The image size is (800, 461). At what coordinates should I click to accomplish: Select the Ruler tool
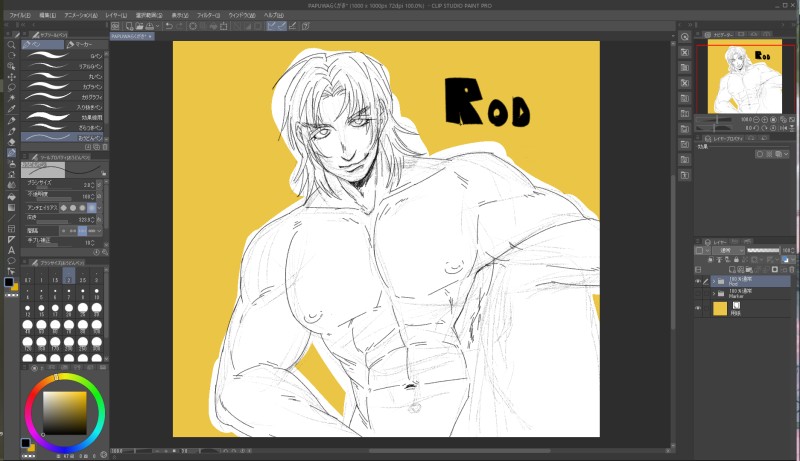(x=11, y=240)
